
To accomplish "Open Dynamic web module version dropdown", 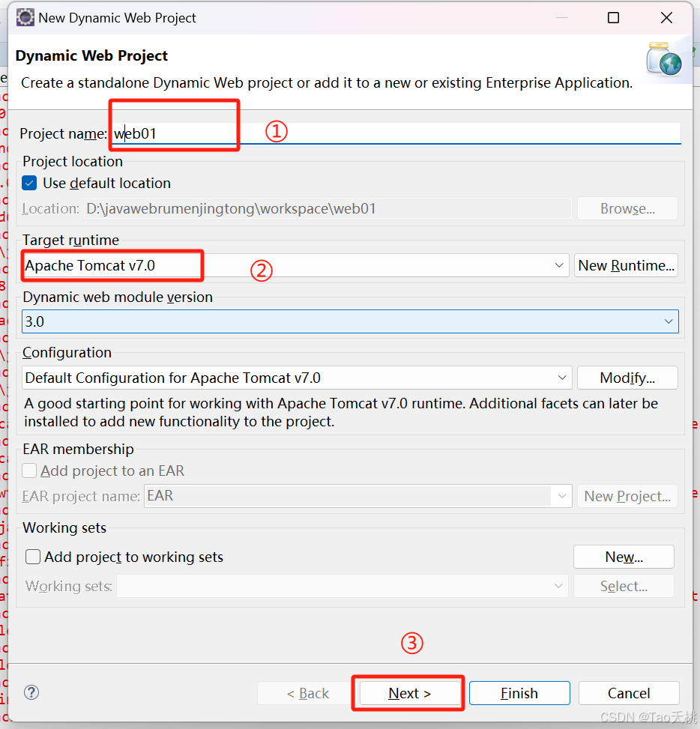I will 669,321.
